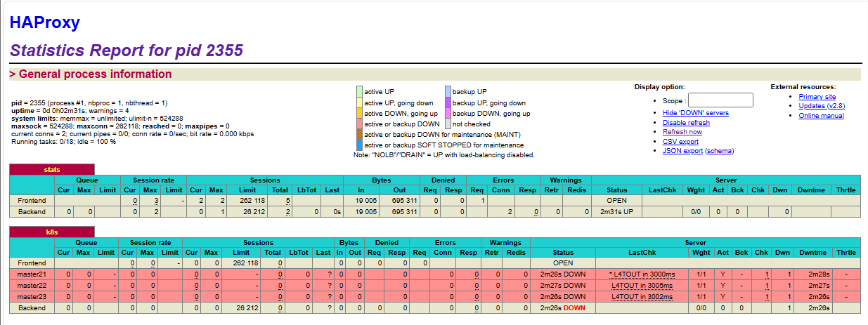This screenshot has height=325, width=868.
Task: Click the k8s table 'LastChk' column header
Action: pyautogui.click(x=642, y=252)
